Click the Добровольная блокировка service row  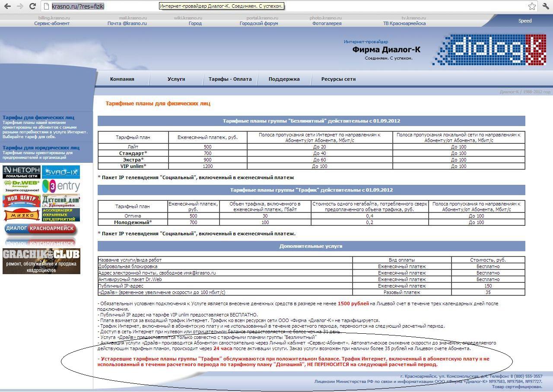311,266
